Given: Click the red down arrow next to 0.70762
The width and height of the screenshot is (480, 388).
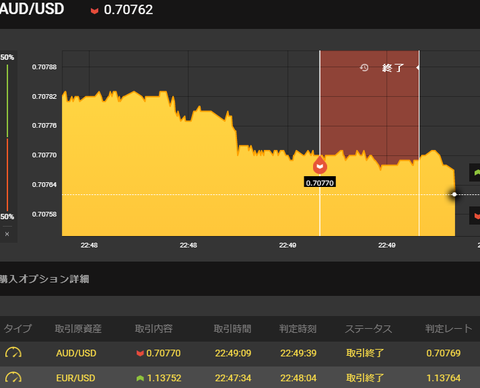Looking at the screenshot, I should (95, 11).
